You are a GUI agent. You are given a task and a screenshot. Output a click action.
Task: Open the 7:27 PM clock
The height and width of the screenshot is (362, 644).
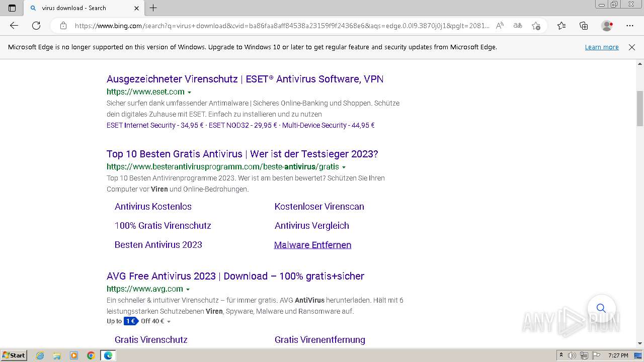click(x=618, y=355)
